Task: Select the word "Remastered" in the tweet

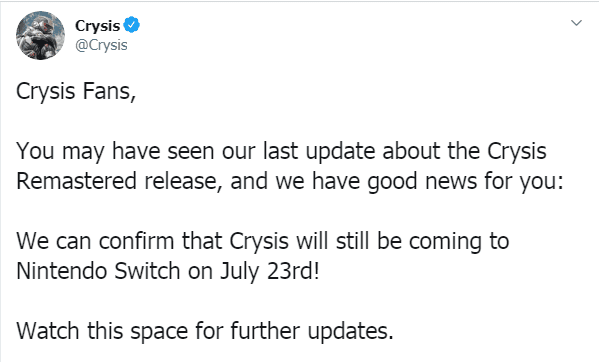Action: 76,181
